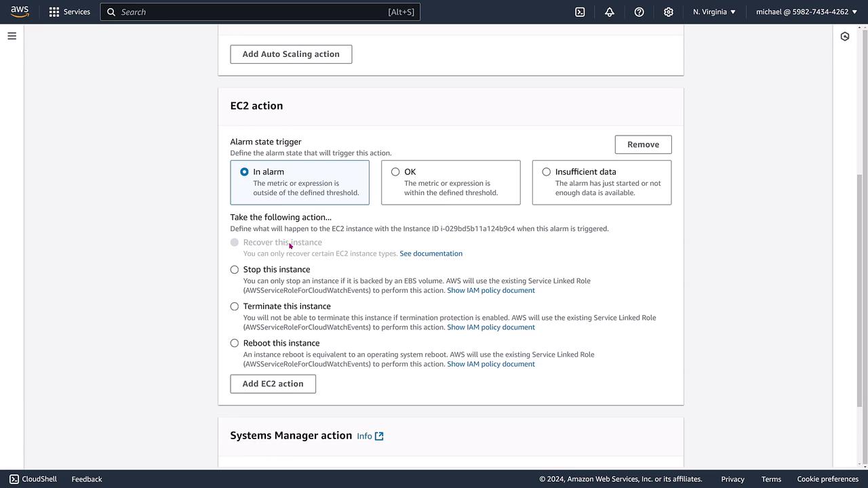This screenshot has width=868, height=488.
Task: Open Feedback in the footer bar
Action: pos(87,479)
